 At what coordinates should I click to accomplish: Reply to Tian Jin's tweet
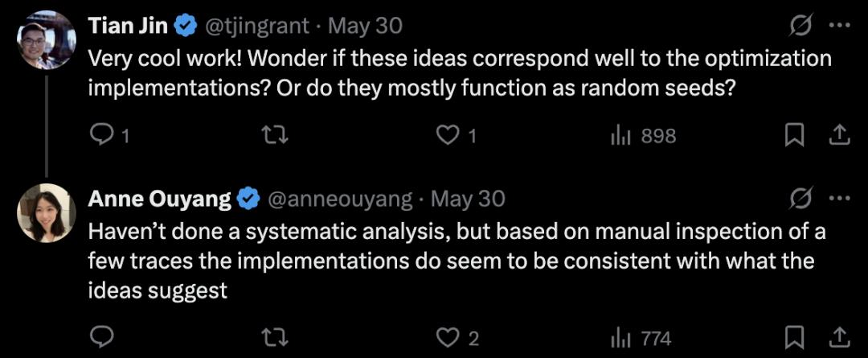(100, 136)
